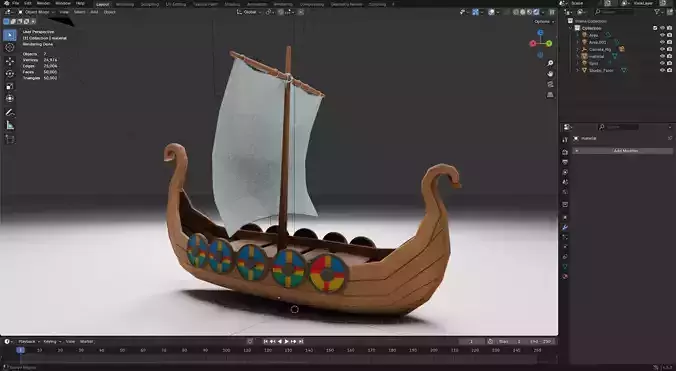Open the viewport Object menu
This screenshot has width=676, height=371.
pyautogui.click(x=110, y=12)
